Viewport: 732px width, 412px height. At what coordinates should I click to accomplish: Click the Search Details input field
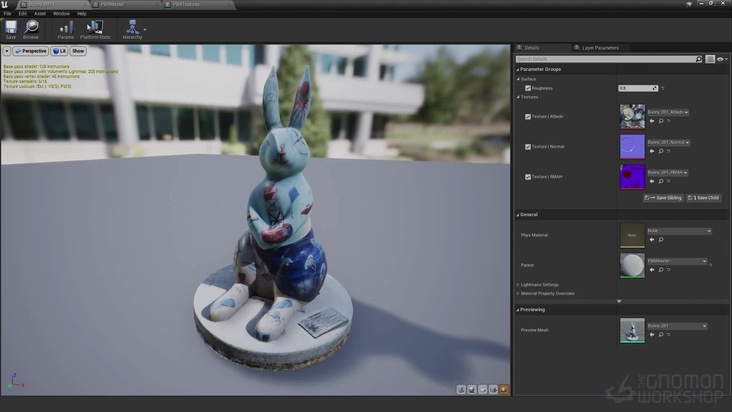pyautogui.click(x=605, y=59)
